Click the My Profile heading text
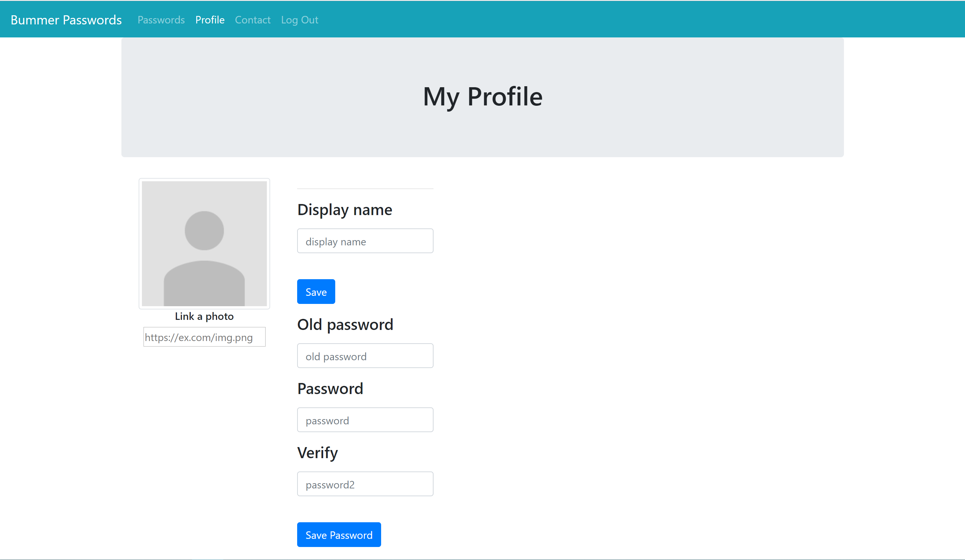Image resolution: width=965 pixels, height=560 pixels. click(482, 96)
